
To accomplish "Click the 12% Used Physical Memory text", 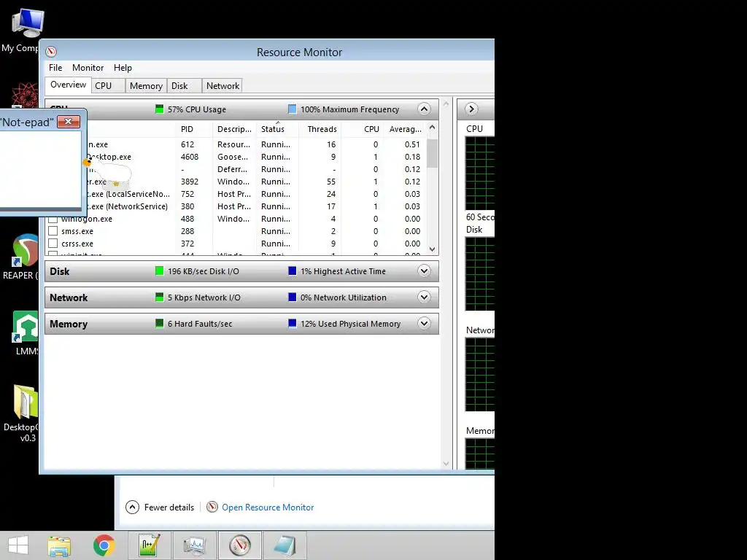I will [350, 324].
